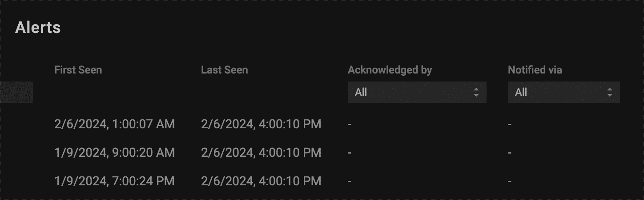The height and width of the screenshot is (200, 644).
Task: Click the up-down arrows in Acknowledged by filter
Action: coord(476,92)
